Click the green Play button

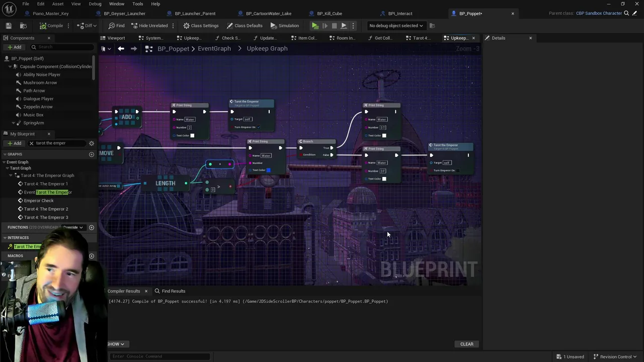point(315,26)
